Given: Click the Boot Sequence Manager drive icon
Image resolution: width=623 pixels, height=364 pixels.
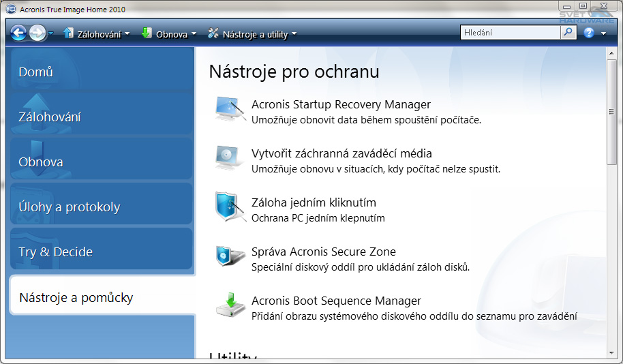Looking at the screenshot, I should coord(230,305).
